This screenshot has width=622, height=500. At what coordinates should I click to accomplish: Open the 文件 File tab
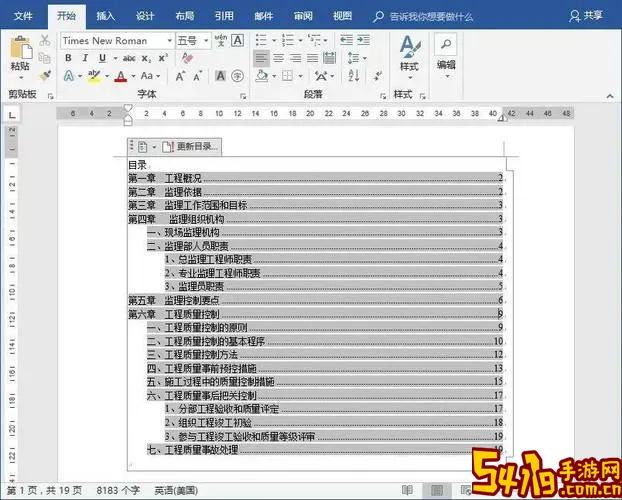click(23, 16)
